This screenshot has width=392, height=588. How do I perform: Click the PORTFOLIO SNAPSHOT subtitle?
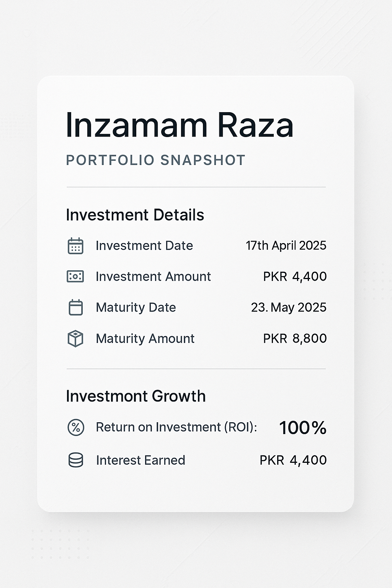(155, 160)
